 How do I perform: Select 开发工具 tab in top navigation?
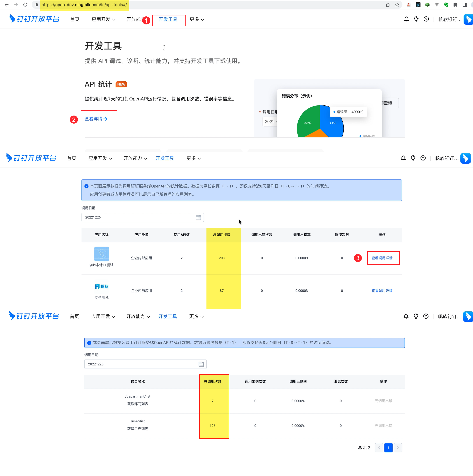coord(168,19)
